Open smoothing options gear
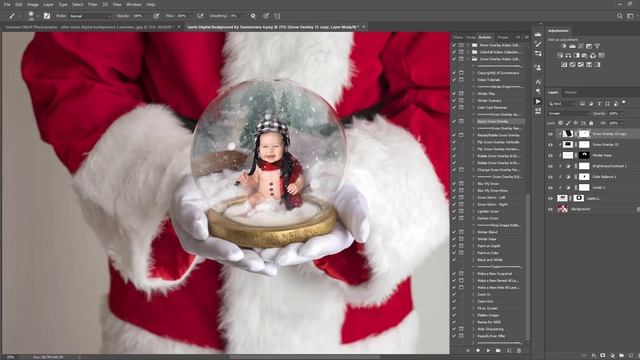 pos(253,16)
